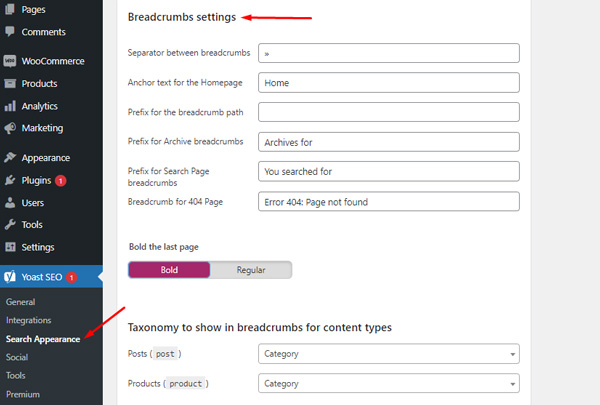
Task: Open the Pages icon in sidebar
Action: point(10,9)
